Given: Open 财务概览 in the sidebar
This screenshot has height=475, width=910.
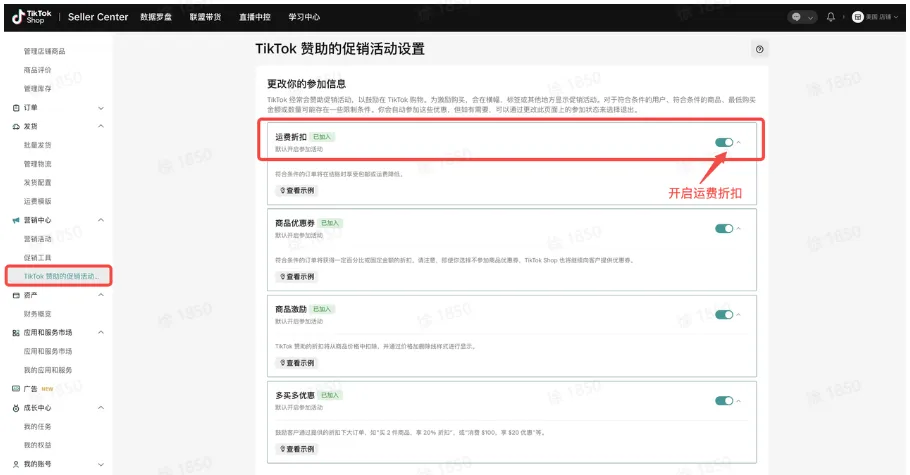Looking at the screenshot, I should coord(37,314).
